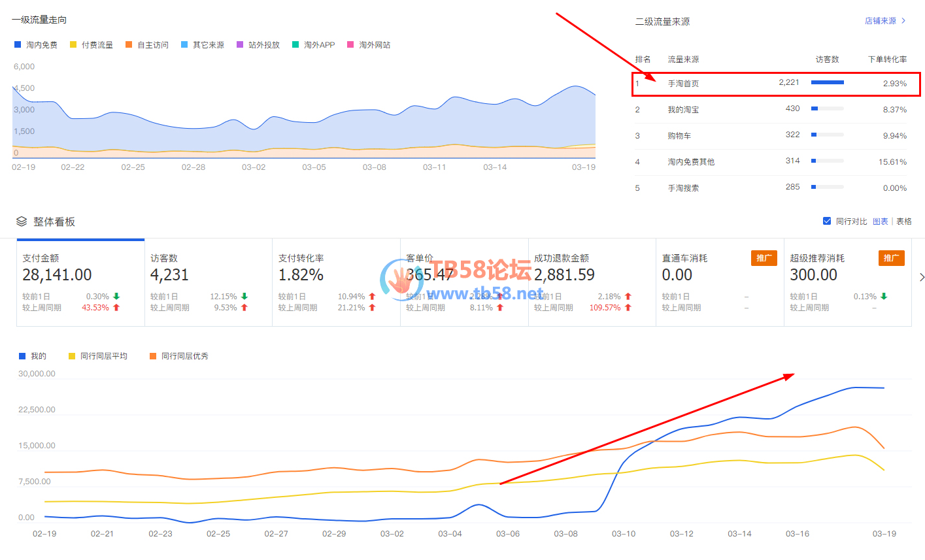Image resolution: width=925 pixels, height=560 pixels.
Task: Hide the 同行同层优秀 line in legend
Action: click(178, 356)
